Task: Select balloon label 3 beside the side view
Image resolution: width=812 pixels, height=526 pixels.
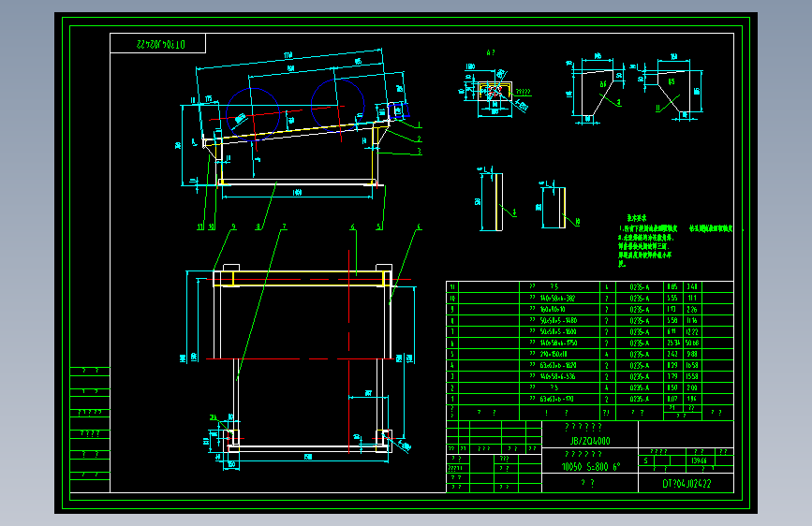Action: click(x=419, y=152)
